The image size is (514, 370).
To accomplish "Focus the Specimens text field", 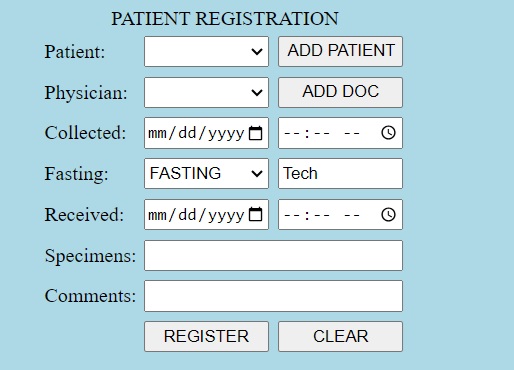I will coord(273,256).
